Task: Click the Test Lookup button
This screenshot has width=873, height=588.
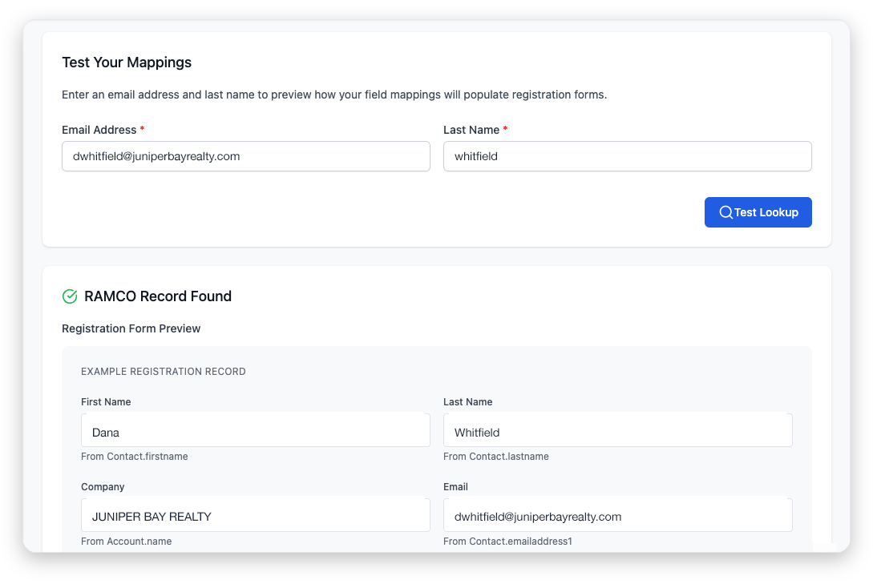Action: [758, 212]
